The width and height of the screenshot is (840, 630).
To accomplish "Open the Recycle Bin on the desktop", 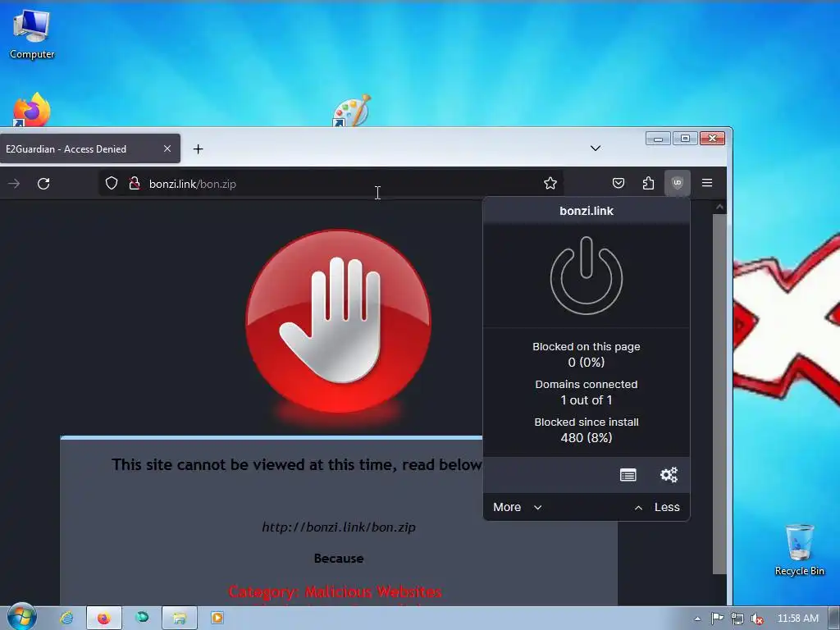I will (799, 550).
